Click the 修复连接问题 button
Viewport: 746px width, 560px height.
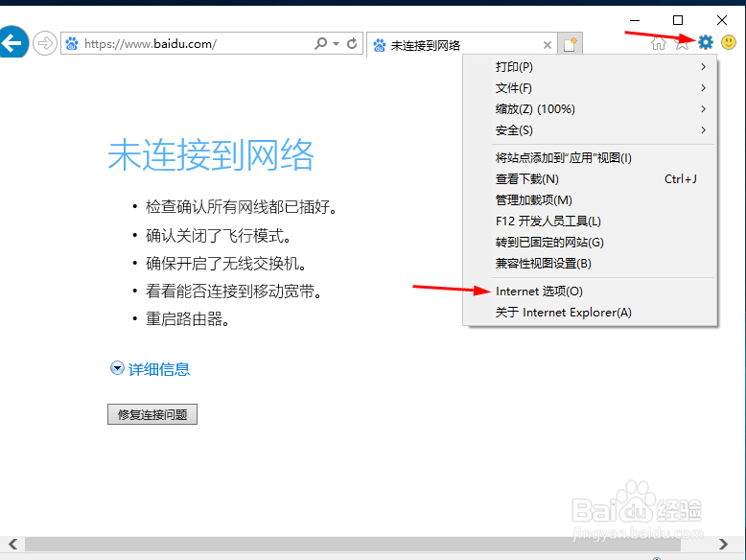pyautogui.click(x=152, y=414)
